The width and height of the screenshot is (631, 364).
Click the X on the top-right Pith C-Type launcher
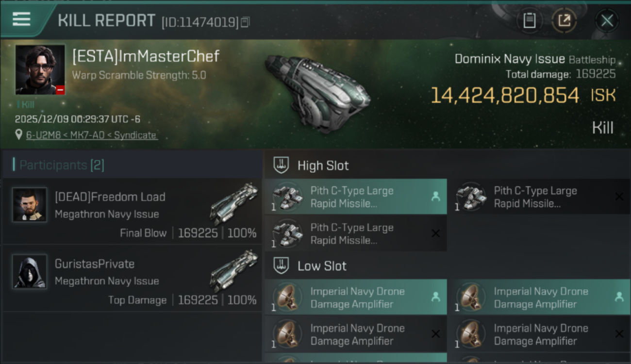pos(619,197)
